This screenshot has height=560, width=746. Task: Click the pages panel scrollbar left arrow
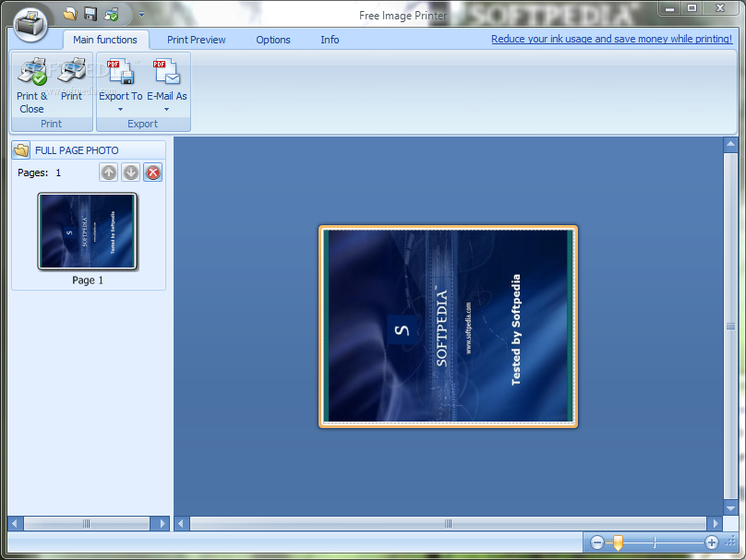coord(15,524)
